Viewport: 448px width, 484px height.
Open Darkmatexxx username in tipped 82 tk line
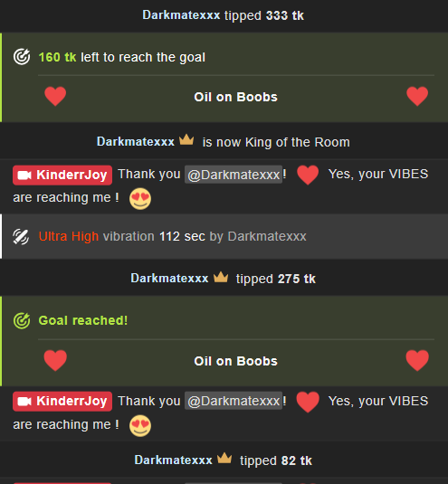click(x=173, y=460)
